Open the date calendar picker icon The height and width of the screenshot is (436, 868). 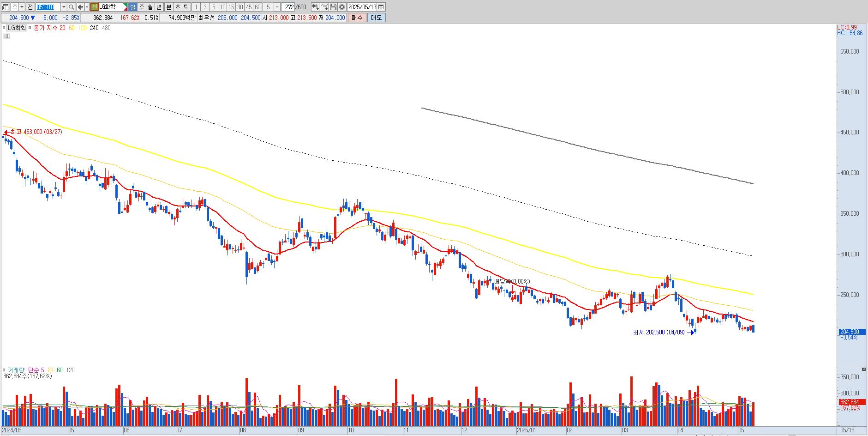[381, 7]
